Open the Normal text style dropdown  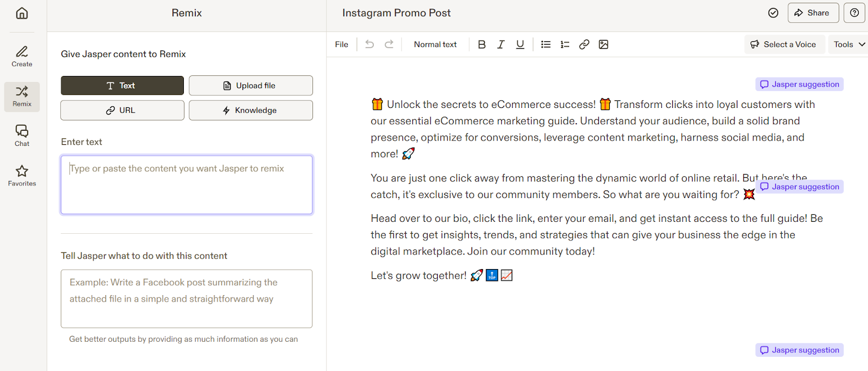tap(435, 44)
